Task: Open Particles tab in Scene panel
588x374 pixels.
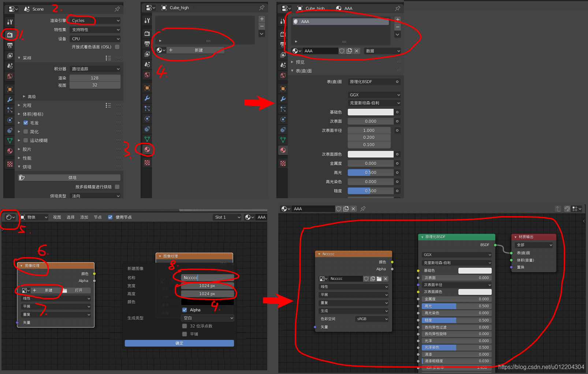Action: click(x=10, y=110)
